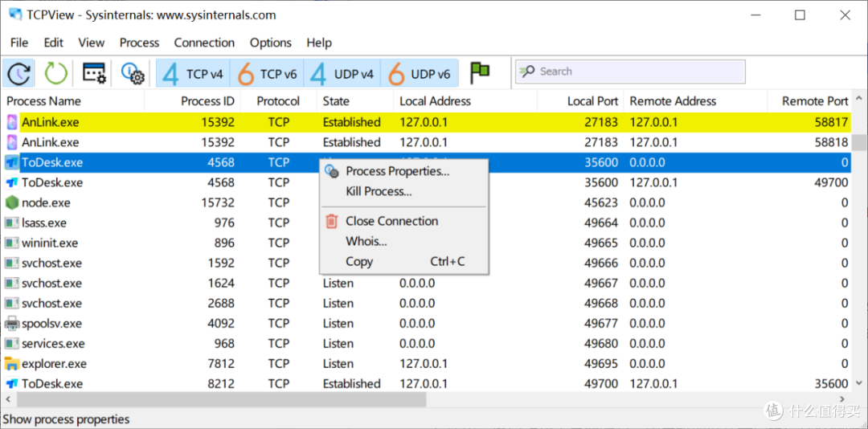Click local port 49695 cell
868x429 pixels.
point(600,364)
